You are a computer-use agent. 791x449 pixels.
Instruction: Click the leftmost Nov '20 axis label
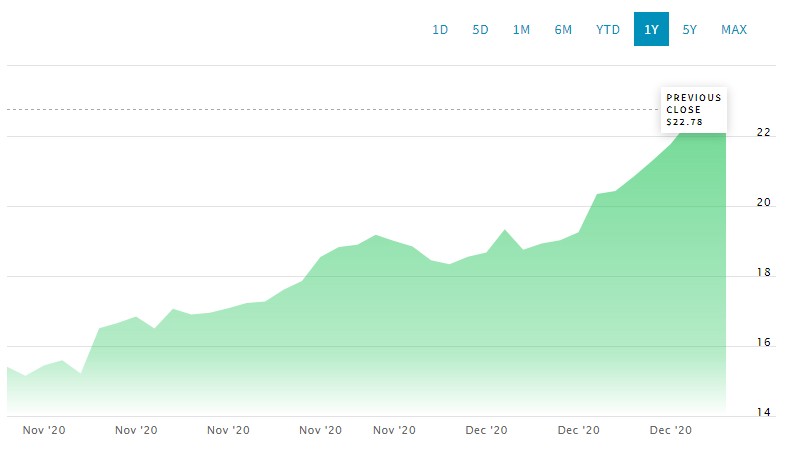[x=43, y=430]
